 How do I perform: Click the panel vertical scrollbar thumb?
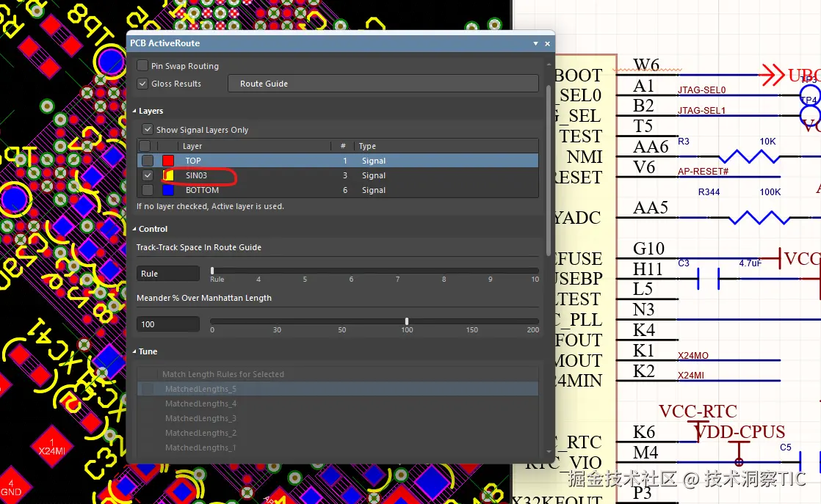pyautogui.click(x=549, y=170)
